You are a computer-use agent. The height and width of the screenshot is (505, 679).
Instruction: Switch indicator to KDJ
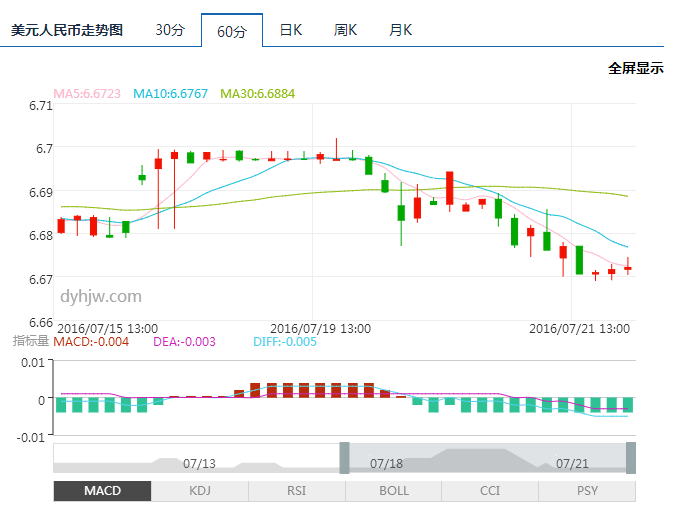point(200,491)
